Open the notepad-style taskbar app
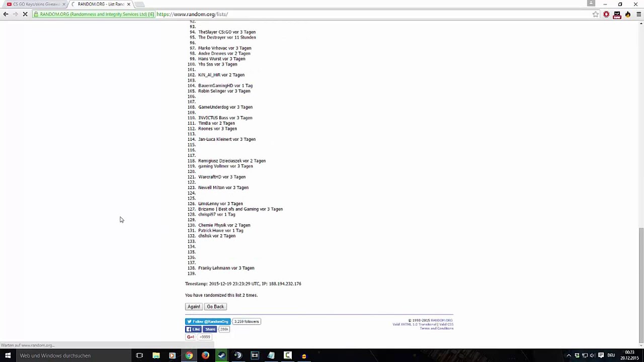Screen dimensions: 644x362 (271, 355)
